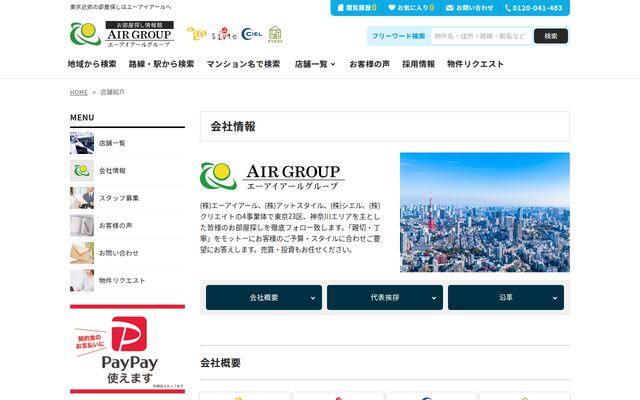The image size is (640, 400).
Task: Open the At Style brand logo
Action: (224, 34)
